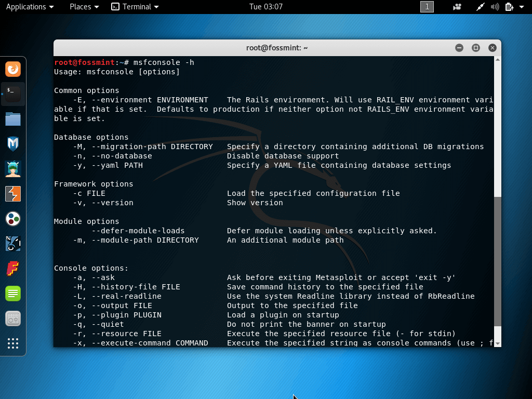The width and height of the screenshot is (532, 399).
Task: Click the terminal scroll up arrow
Action: [497, 60]
